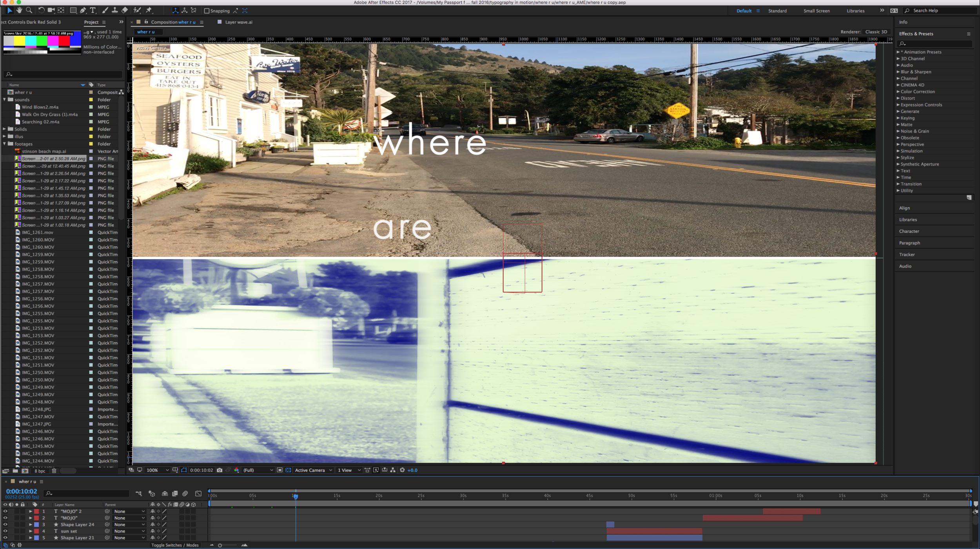This screenshot has height=549, width=980.
Task: Toggle Frame Blending for all layers
Action: pos(175,493)
